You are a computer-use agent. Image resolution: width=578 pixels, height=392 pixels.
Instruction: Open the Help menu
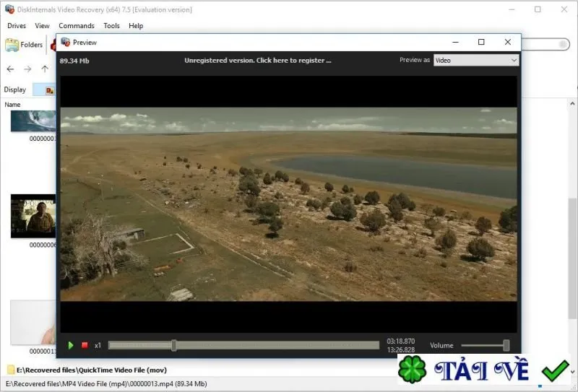(x=136, y=26)
